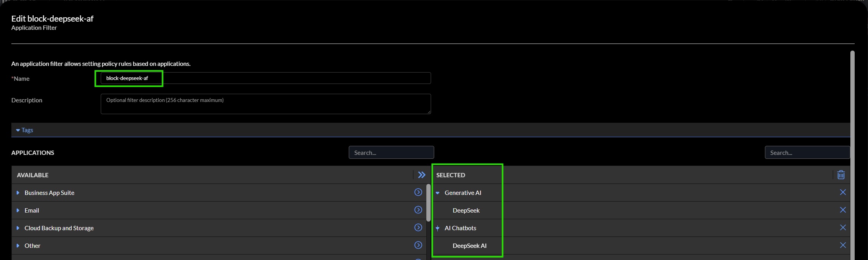
Task: Add all available applications with double-arrow icon
Action: (x=421, y=175)
